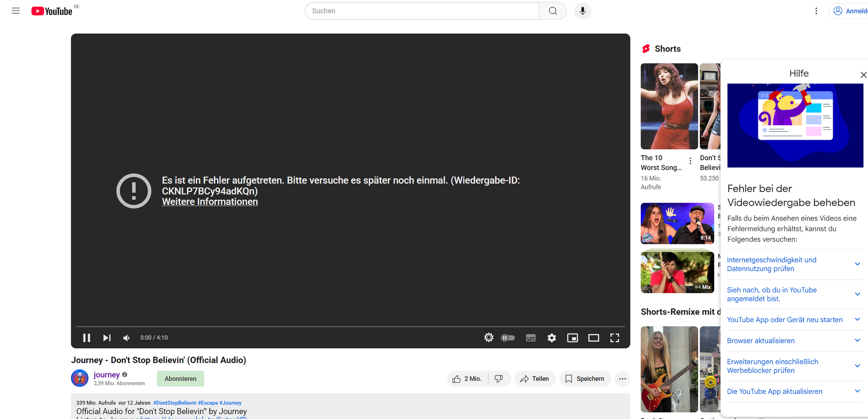The image size is (868, 419).
Task: Click Speichern to save the video
Action: [x=585, y=379]
